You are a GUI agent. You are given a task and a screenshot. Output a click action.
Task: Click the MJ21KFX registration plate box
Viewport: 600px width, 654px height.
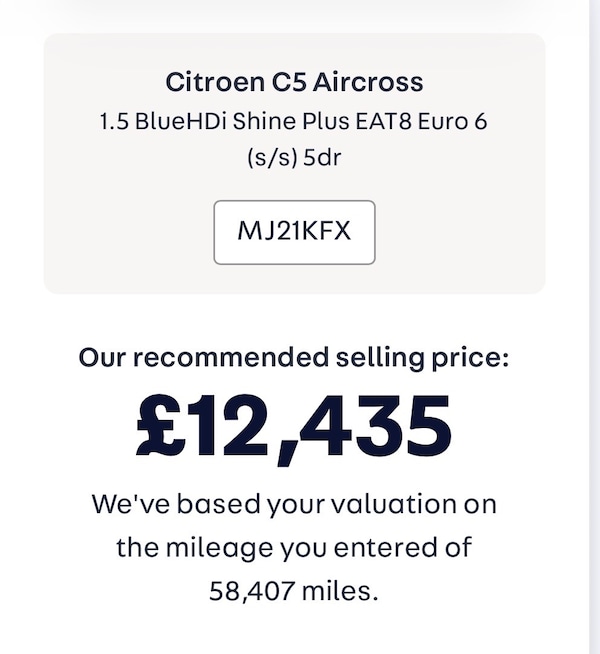(x=294, y=232)
